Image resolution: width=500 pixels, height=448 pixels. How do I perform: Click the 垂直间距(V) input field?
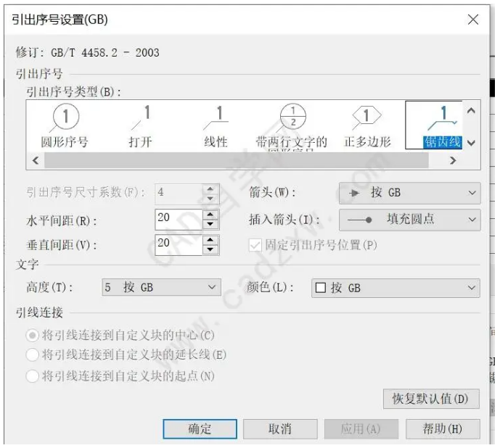coord(179,245)
